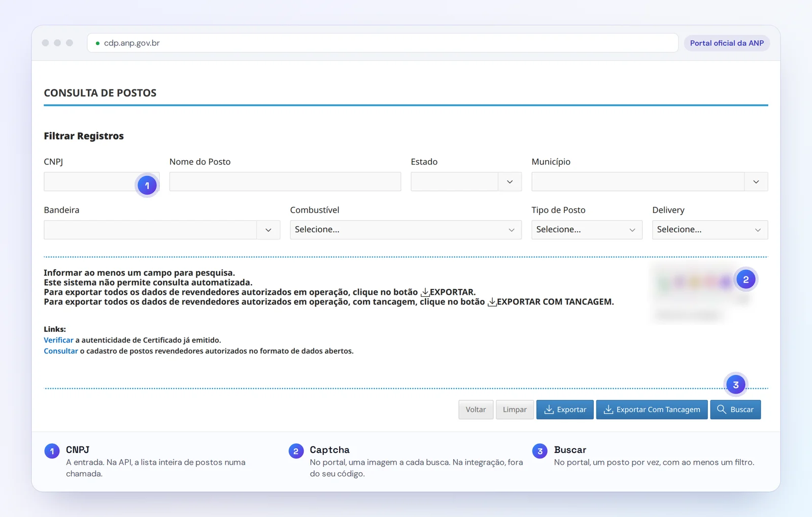812x517 pixels.
Task: Click the Portal oficial da ANP badge
Action: coord(727,43)
